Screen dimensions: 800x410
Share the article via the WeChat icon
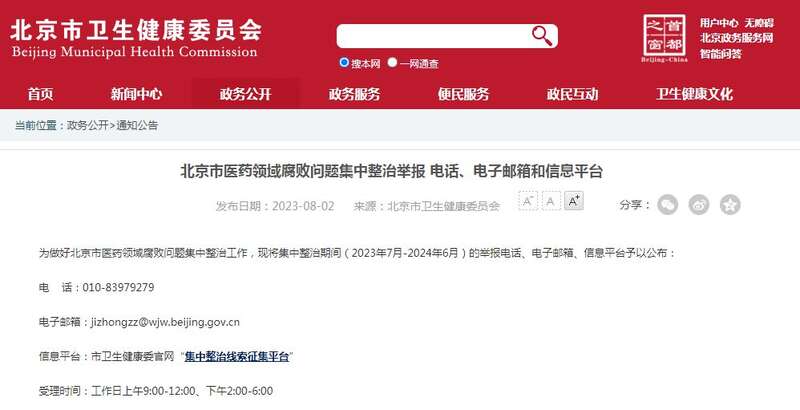pyautogui.click(x=667, y=205)
